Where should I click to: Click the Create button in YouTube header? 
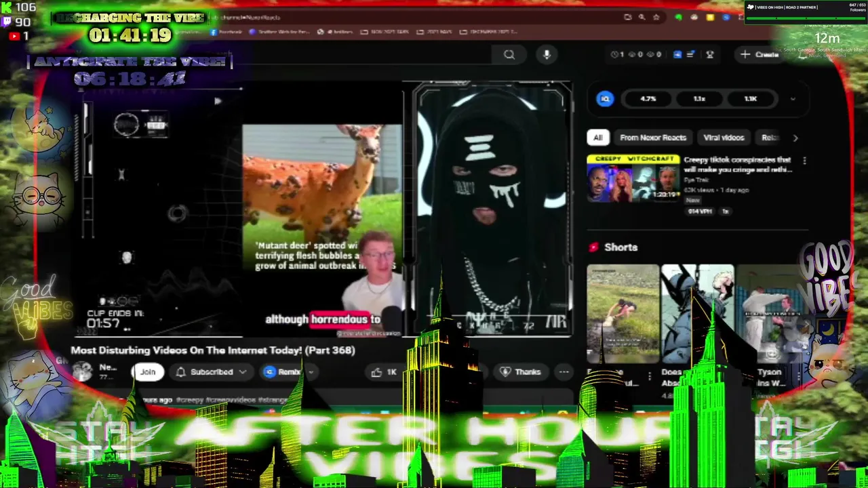(x=760, y=54)
